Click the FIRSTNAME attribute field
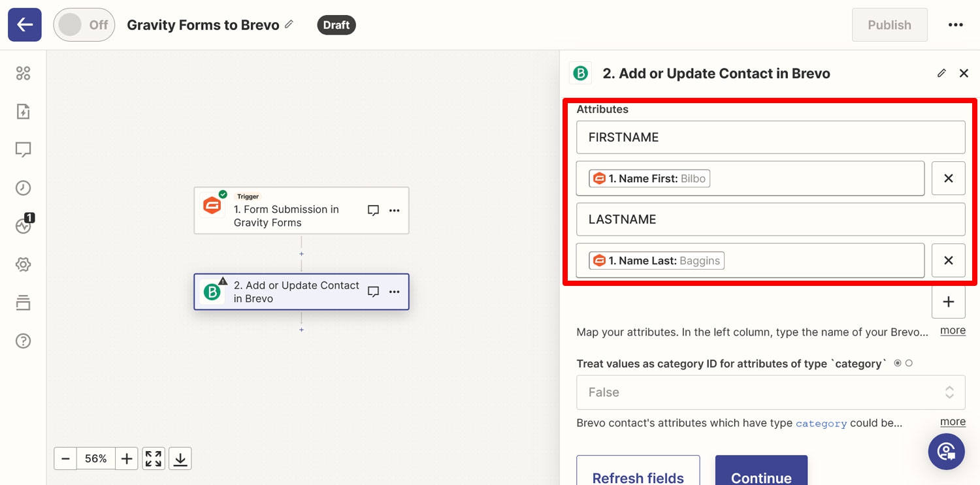This screenshot has width=980, height=485. pos(771,137)
